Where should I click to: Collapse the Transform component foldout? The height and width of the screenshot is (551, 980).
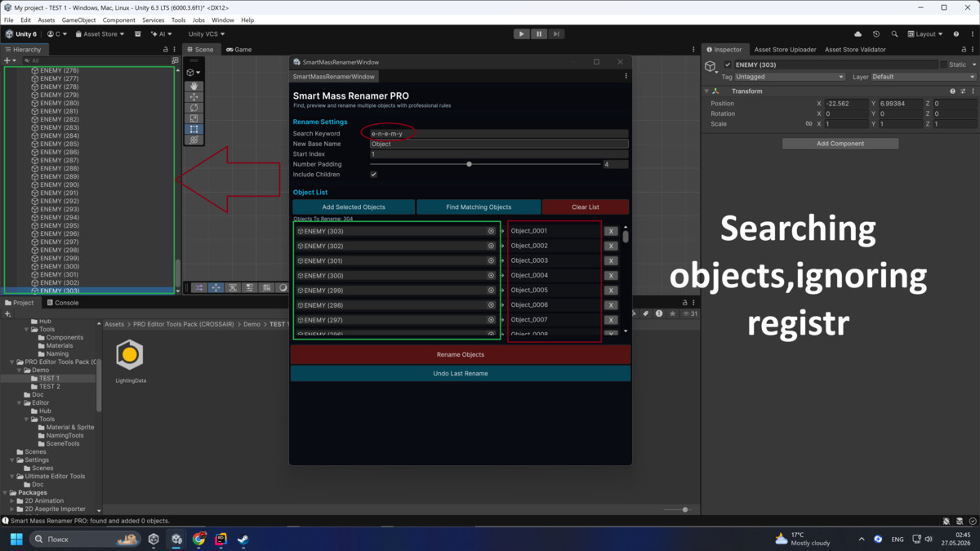click(x=707, y=91)
